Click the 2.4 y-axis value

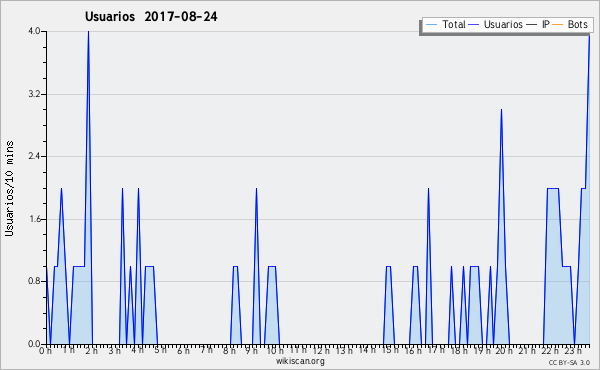(x=34, y=156)
